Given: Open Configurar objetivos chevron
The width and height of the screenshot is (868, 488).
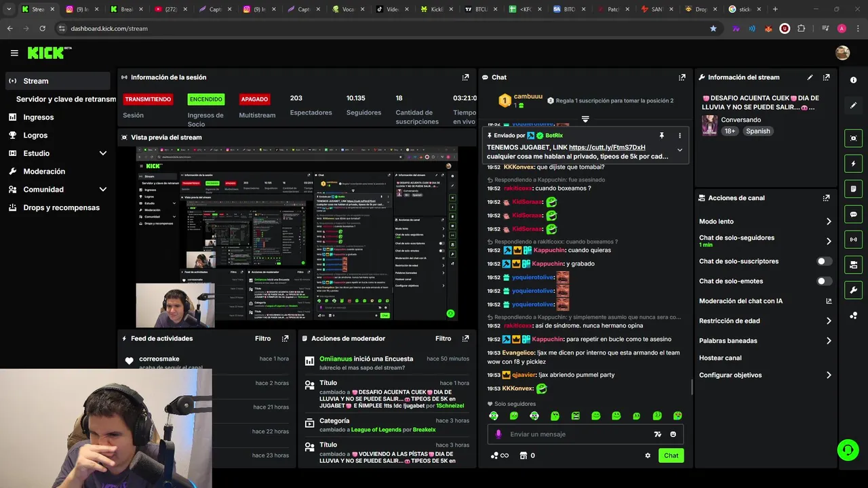Looking at the screenshot, I should 829,375.
